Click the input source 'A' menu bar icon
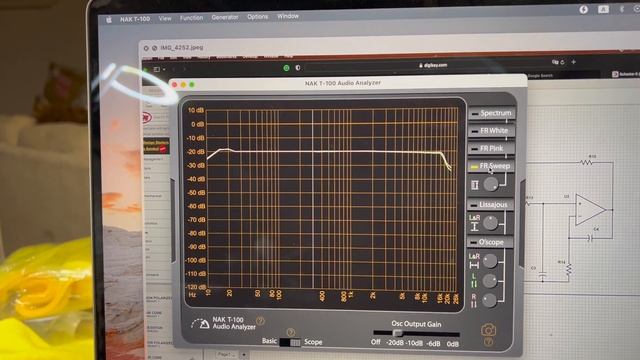Viewport: 640px width, 360px height. click(603, 9)
